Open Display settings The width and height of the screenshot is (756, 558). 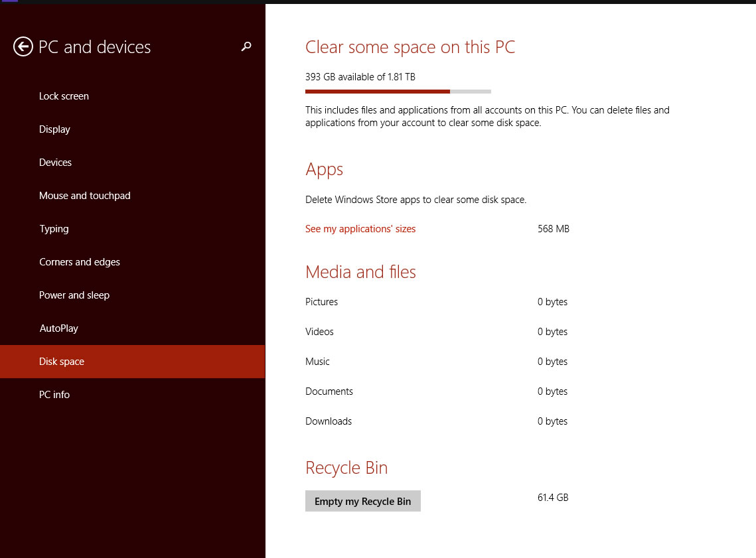click(x=54, y=129)
